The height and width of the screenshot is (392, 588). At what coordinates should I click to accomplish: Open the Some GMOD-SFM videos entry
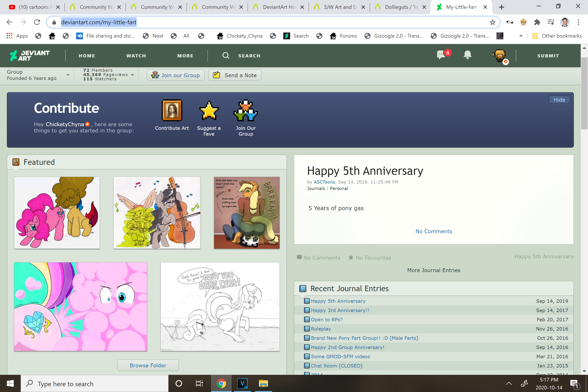[x=340, y=357]
